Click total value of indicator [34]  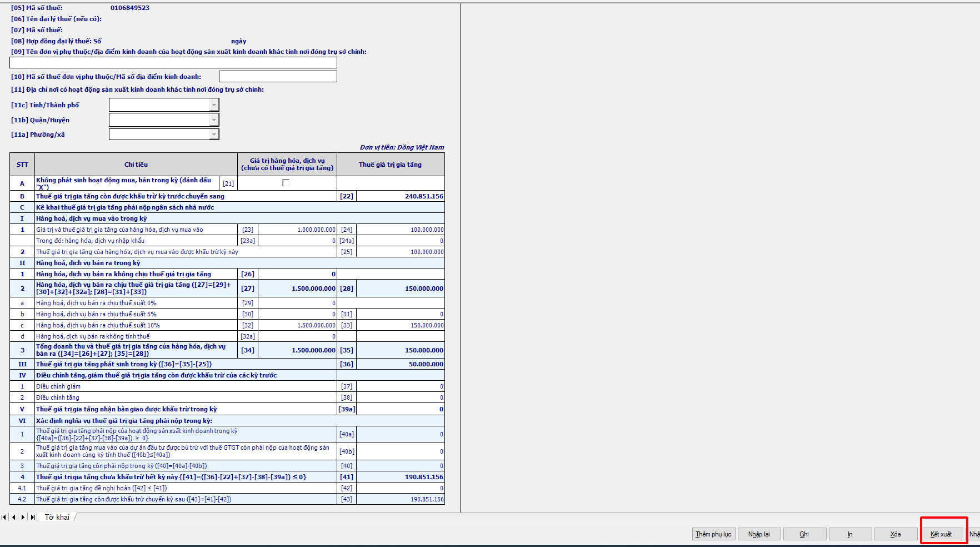coord(297,350)
